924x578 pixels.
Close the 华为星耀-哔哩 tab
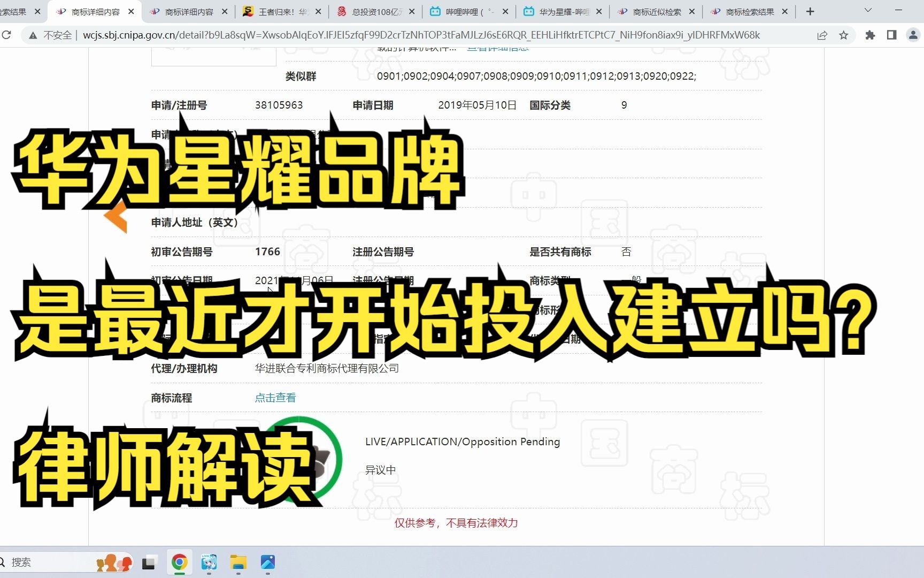[599, 11]
